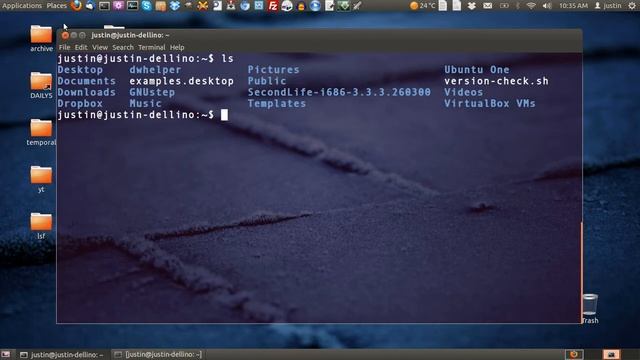This screenshot has width=640, height=360.
Task: Open the Wi-Fi network indicator
Action: [531, 6]
